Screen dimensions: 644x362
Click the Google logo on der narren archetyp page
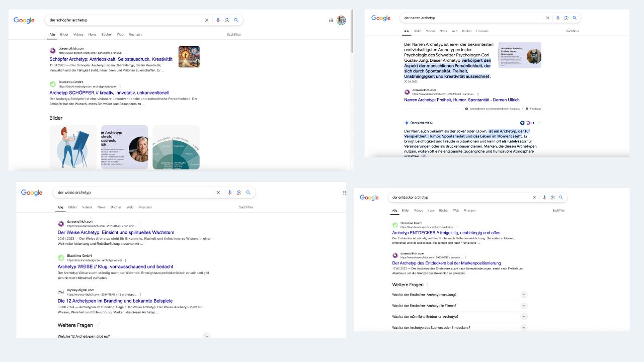381,18
